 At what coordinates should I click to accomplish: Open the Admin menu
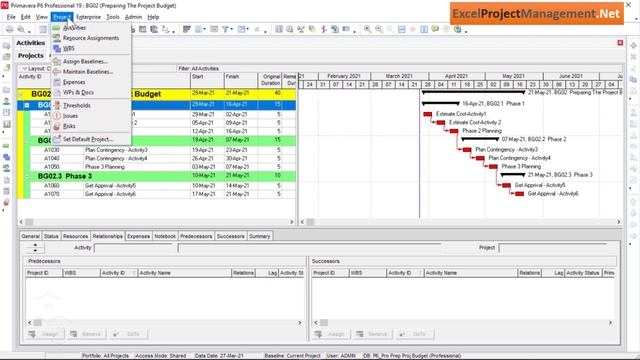[x=133, y=17]
